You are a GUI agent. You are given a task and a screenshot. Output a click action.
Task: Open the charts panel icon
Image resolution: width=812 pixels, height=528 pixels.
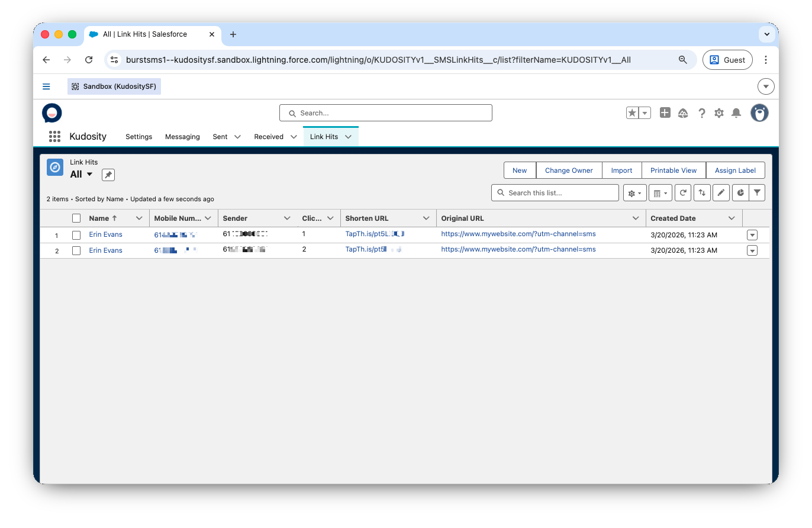740,193
